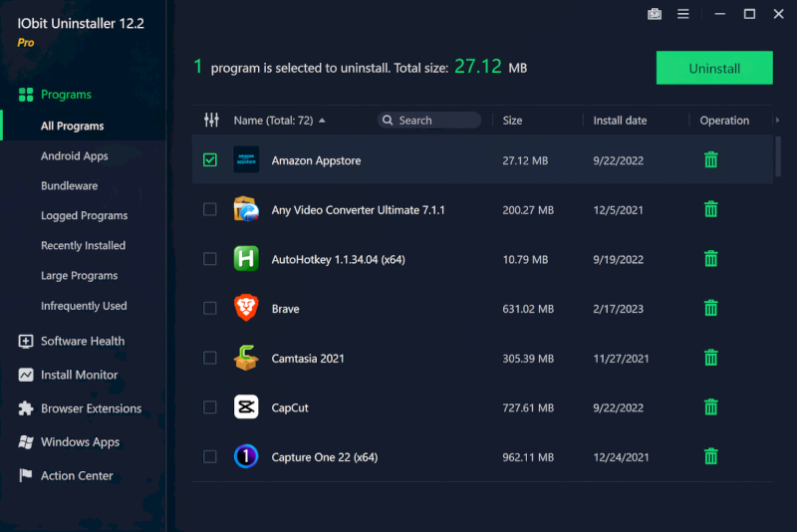Open the Bundleware section
This screenshot has width=797, height=532.
(69, 186)
